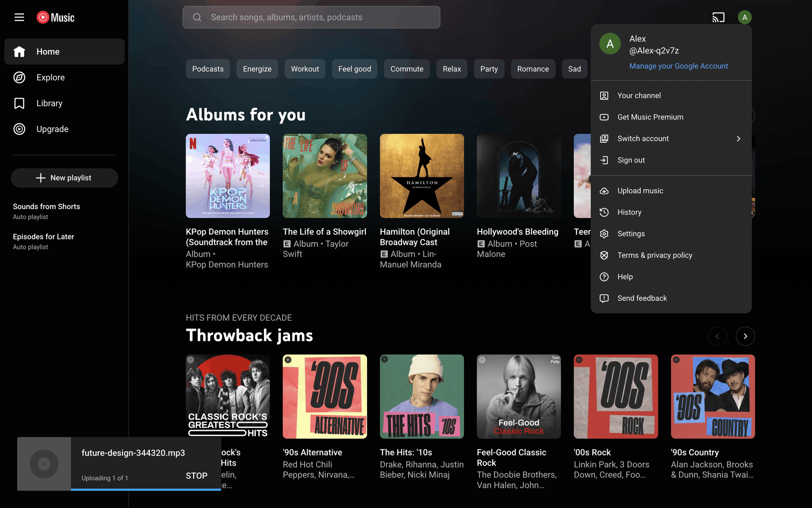Click the Terms & privacy shield icon
812x508 pixels.
pos(604,255)
